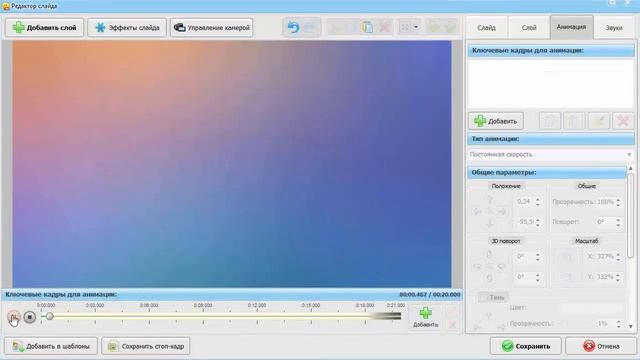Viewport: 640px width, 360px height.
Task: Click Добавить в шаблоны button
Action: pos(51,346)
